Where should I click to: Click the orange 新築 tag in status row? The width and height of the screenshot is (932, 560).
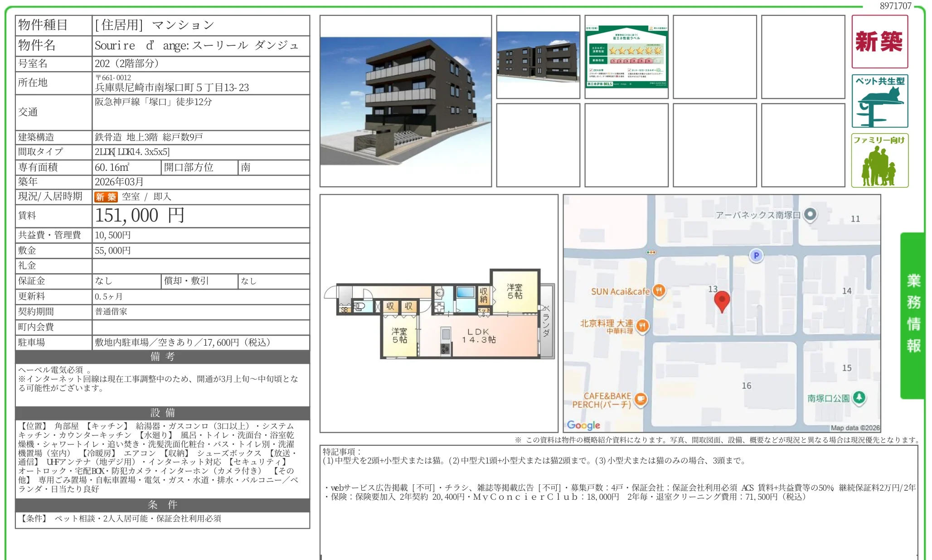pyautogui.click(x=106, y=197)
